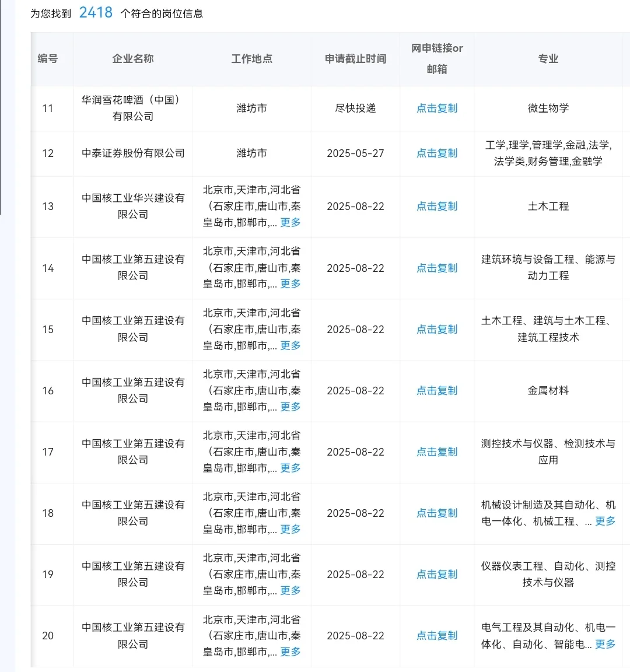This screenshot has width=630, height=672.
Task: Show more 专业 for row 20 via 更多
Action: (x=605, y=645)
